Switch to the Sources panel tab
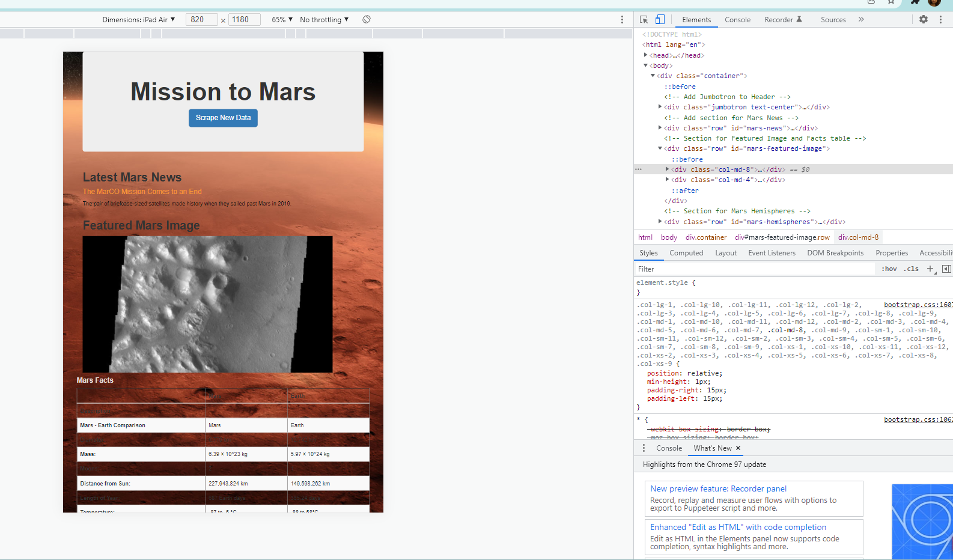This screenshot has height=560, width=953. click(x=833, y=20)
